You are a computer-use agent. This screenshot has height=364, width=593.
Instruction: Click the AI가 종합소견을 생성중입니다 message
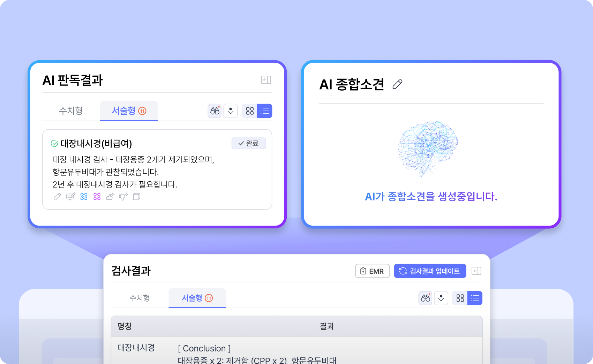click(x=431, y=197)
